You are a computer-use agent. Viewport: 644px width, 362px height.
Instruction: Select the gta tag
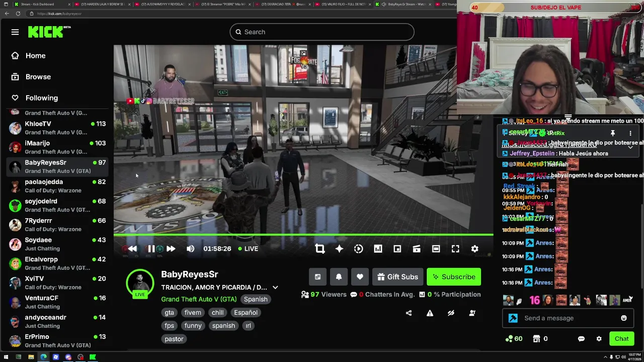[x=169, y=313]
